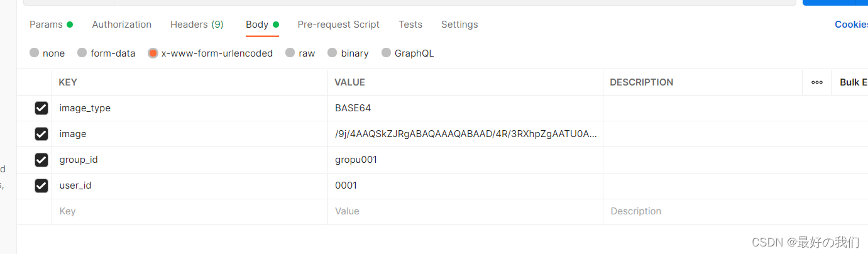Screen dimensions: 868x254
Task: Switch to the Authorization tab
Action: point(122,25)
